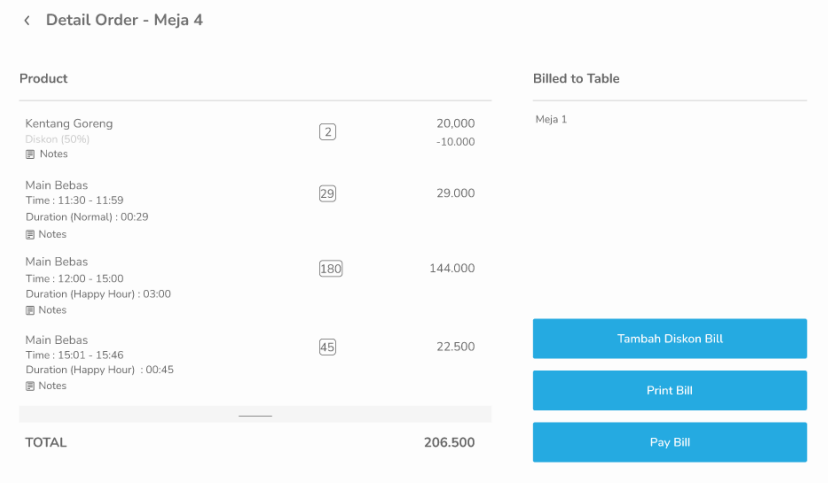Go back using the left arrow icon

click(27, 21)
